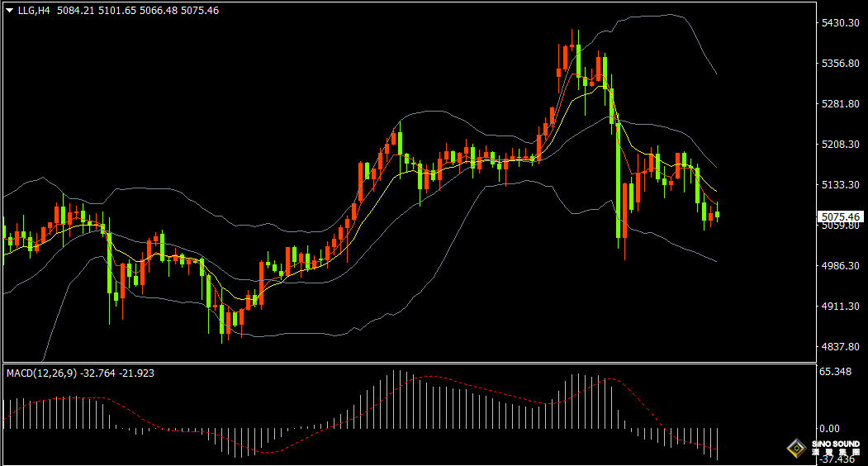Image resolution: width=868 pixels, height=466 pixels.
Task: Click the 5133.30 price axis label
Action: [839, 185]
